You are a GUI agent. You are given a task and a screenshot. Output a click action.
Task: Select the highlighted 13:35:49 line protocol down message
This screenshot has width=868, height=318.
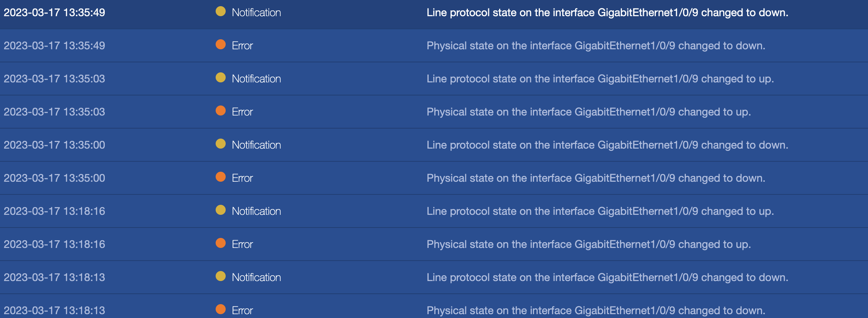click(x=607, y=13)
